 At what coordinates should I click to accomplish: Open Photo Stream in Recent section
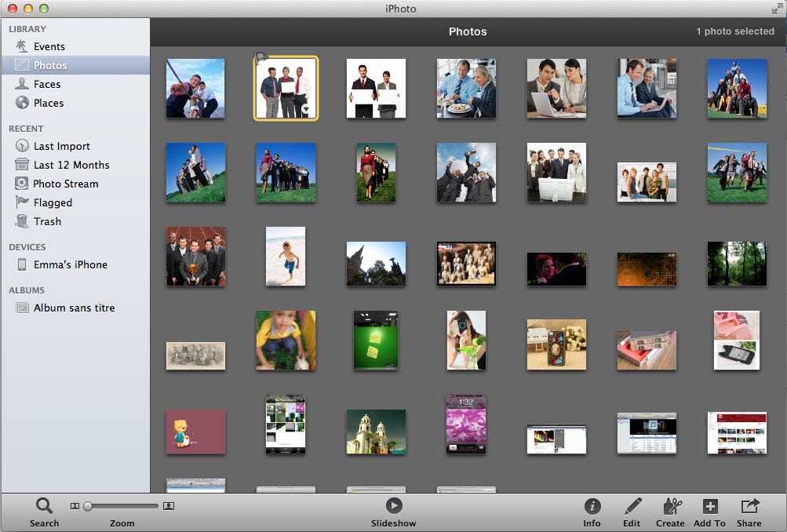(65, 184)
